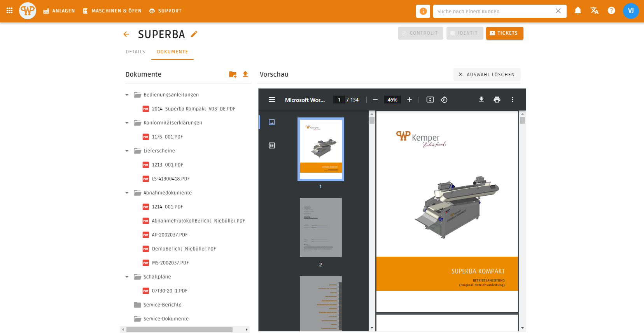Image resolution: width=644 pixels, height=336 pixels.
Task: Open help question mark icon
Action: click(611, 10)
